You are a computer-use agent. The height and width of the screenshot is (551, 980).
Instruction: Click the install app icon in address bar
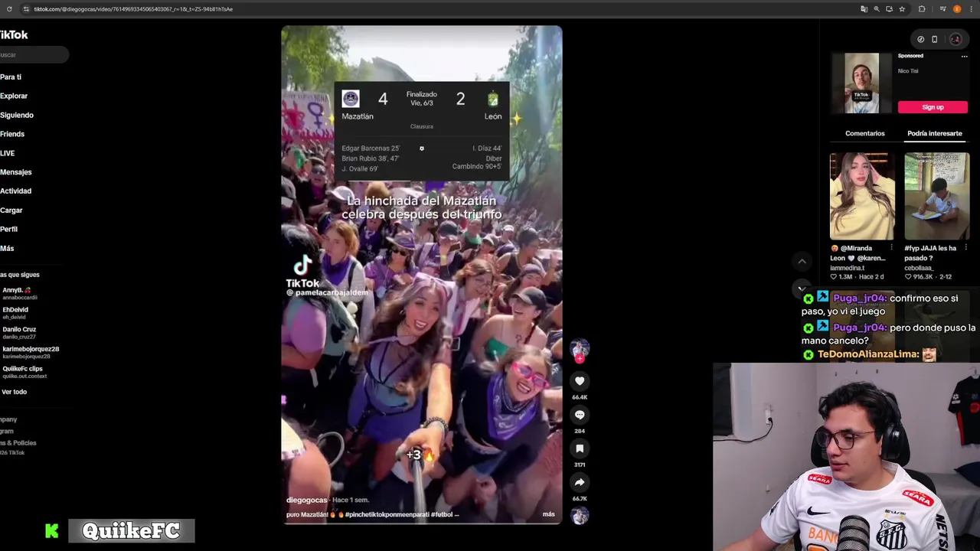coord(889,9)
